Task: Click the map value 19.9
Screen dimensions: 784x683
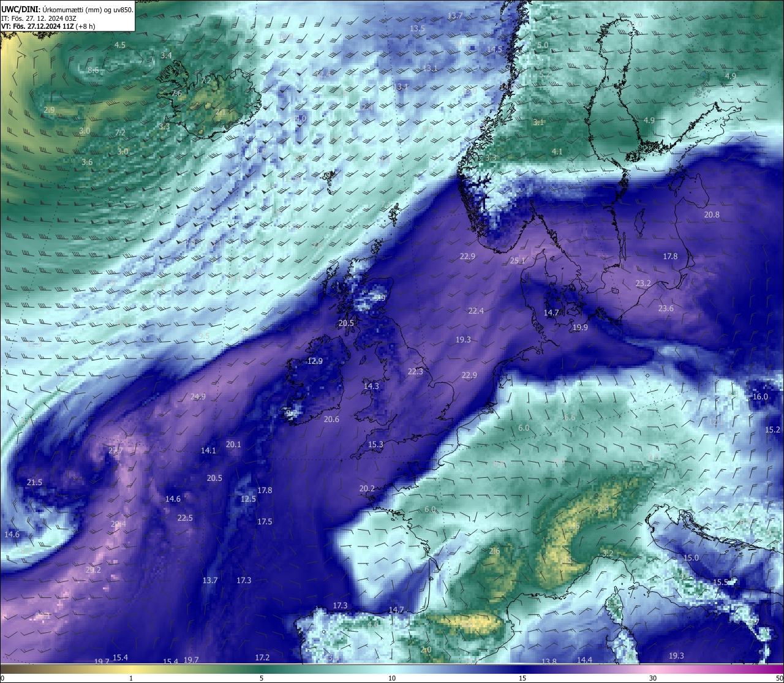Action: (x=580, y=328)
